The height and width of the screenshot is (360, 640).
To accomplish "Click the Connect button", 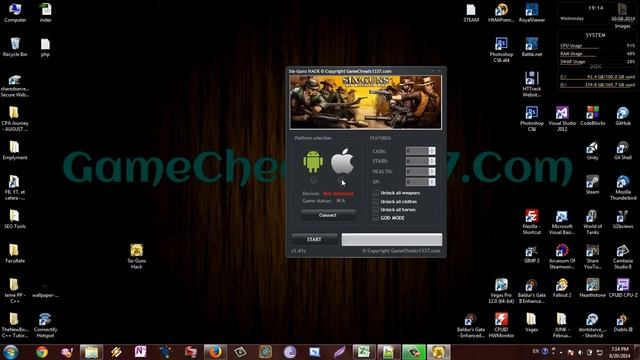I will 328,215.
